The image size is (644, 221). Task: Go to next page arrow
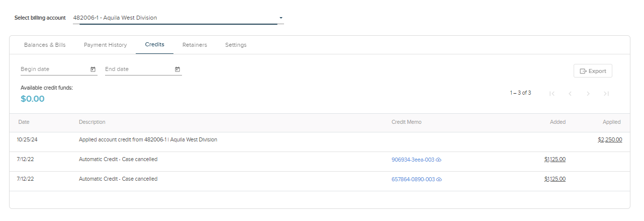click(x=588, y=94)
